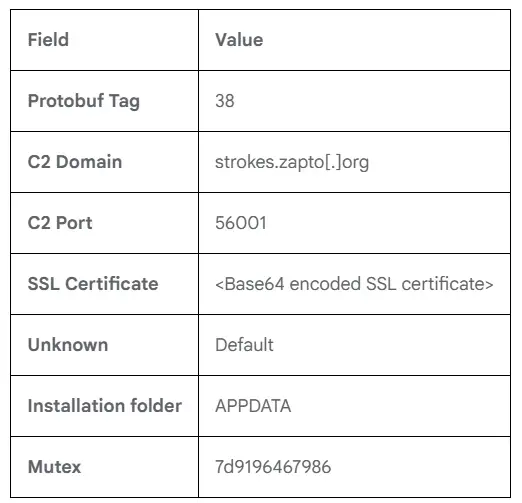
Task: Click the Base64 encoded SSL certificate placeholder
Action: [354, 284]
